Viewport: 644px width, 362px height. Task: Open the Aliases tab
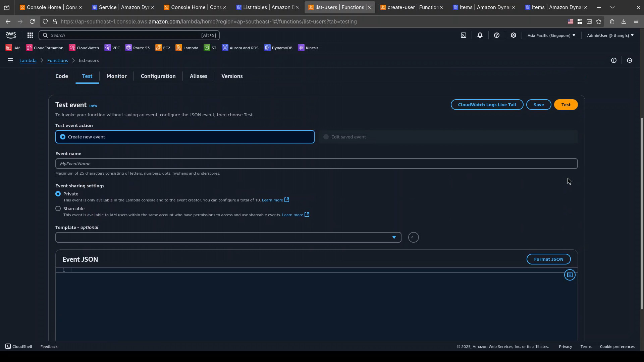(x=199, y=76)
